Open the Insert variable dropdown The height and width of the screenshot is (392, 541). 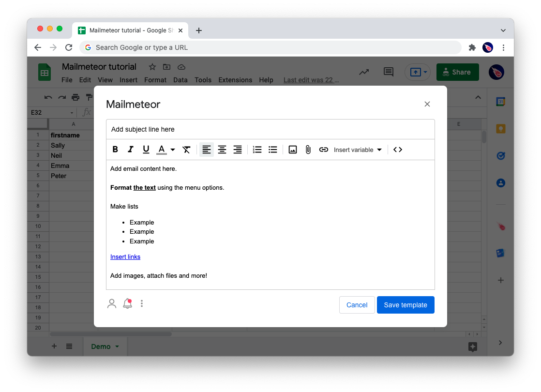tap(358, 150)
